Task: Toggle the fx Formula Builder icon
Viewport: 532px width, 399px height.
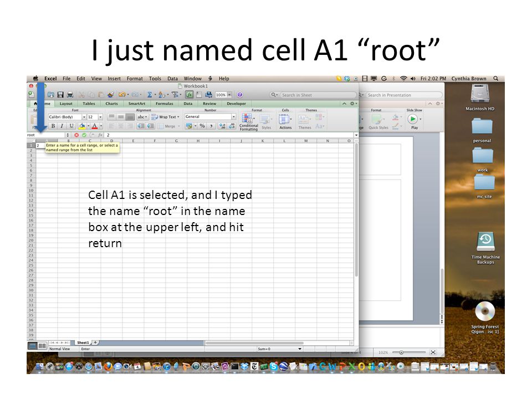Action: pyautogui.click(x=190, y=95)
